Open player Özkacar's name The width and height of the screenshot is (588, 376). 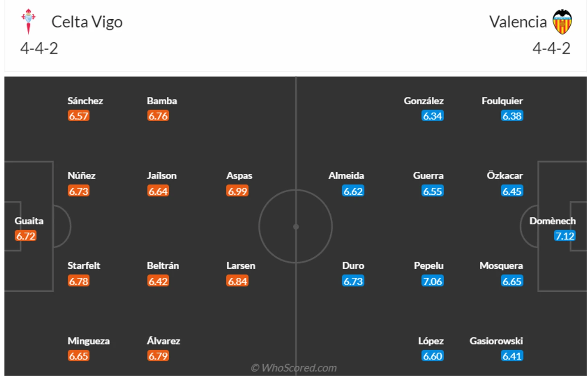pyautogui.click(x=505, y=175)
